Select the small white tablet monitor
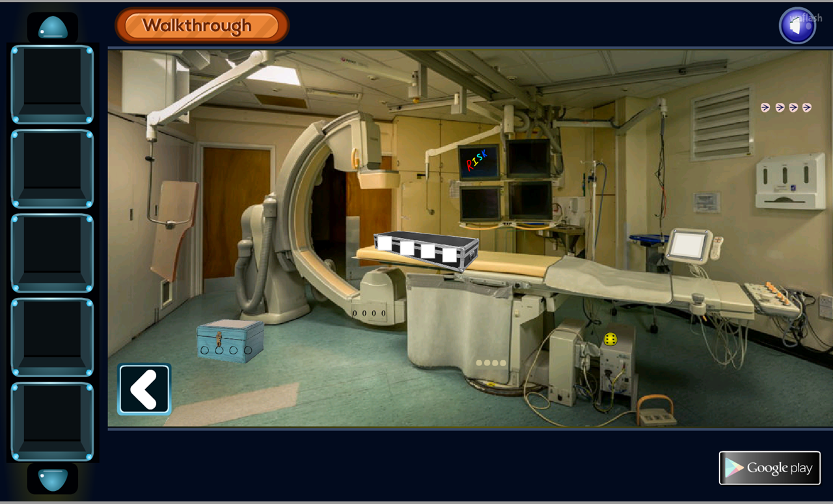 pos(689,246)
